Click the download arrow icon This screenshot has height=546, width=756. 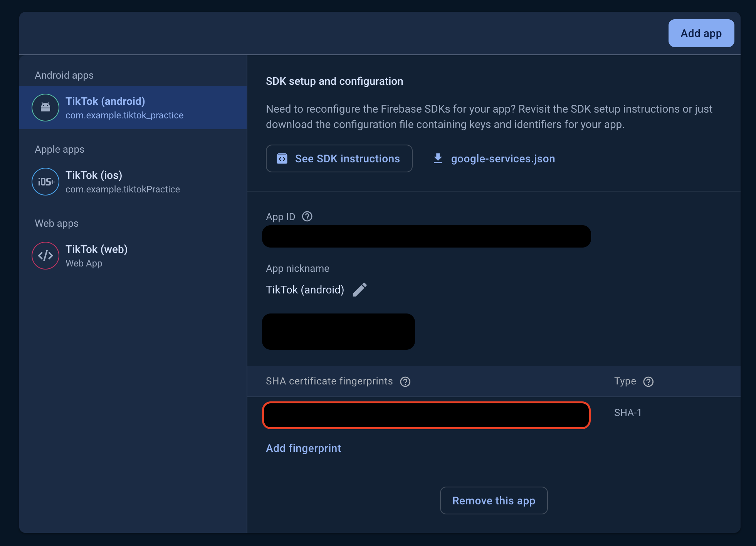point(438,158)
